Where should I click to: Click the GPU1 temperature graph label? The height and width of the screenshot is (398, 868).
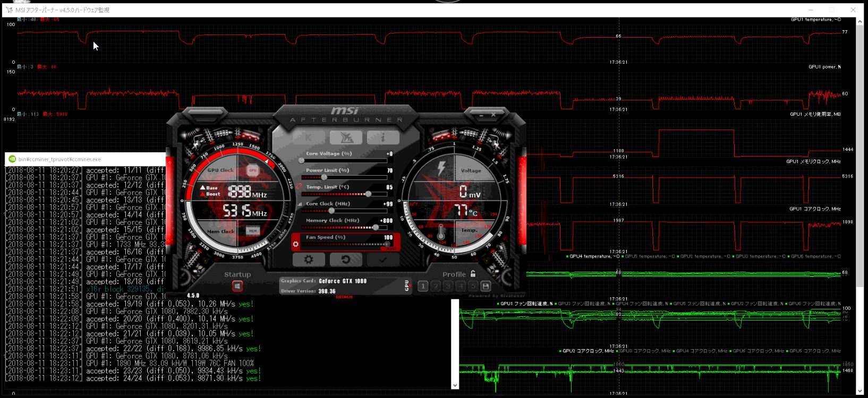point(815,20)
